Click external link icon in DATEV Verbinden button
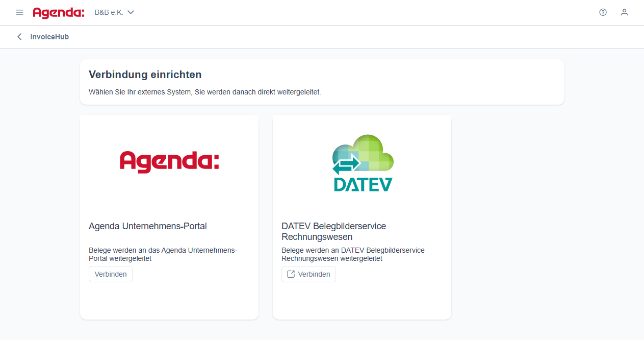Viewport: 644px width, 340px height. pos(291,274)
